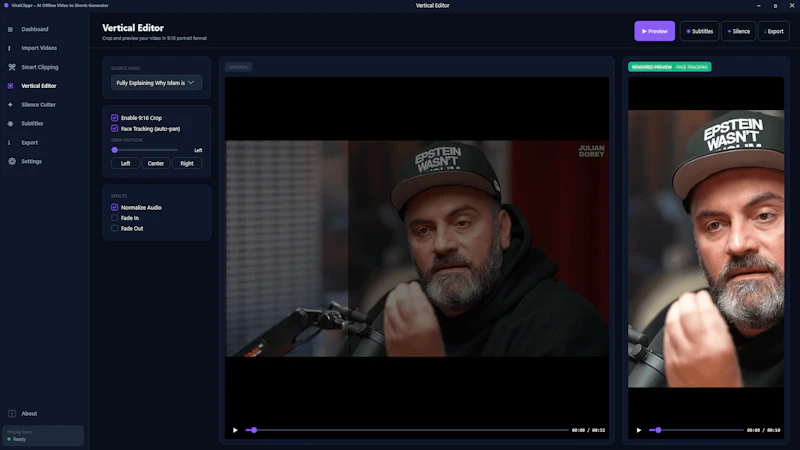
Task: Disable the Enable 9:16 Crop checkbox
Action: [114, 117]
